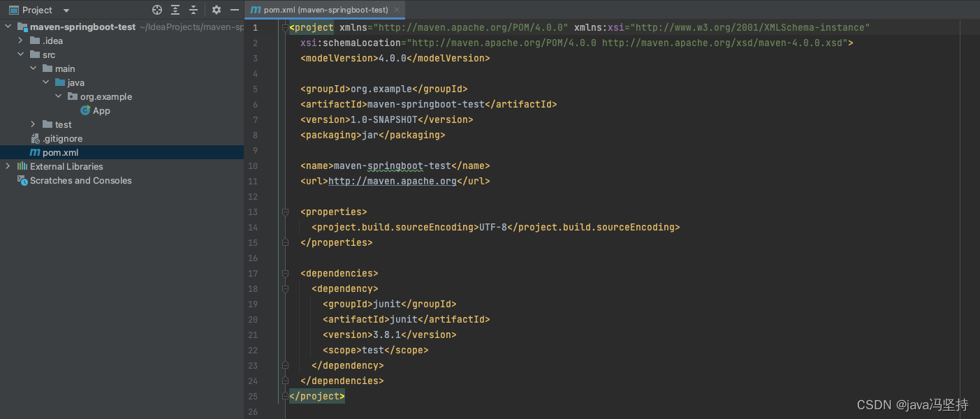Close the pom.xml editor tab
The width and height of the screenshot is (980, 419).
point(397,10)
